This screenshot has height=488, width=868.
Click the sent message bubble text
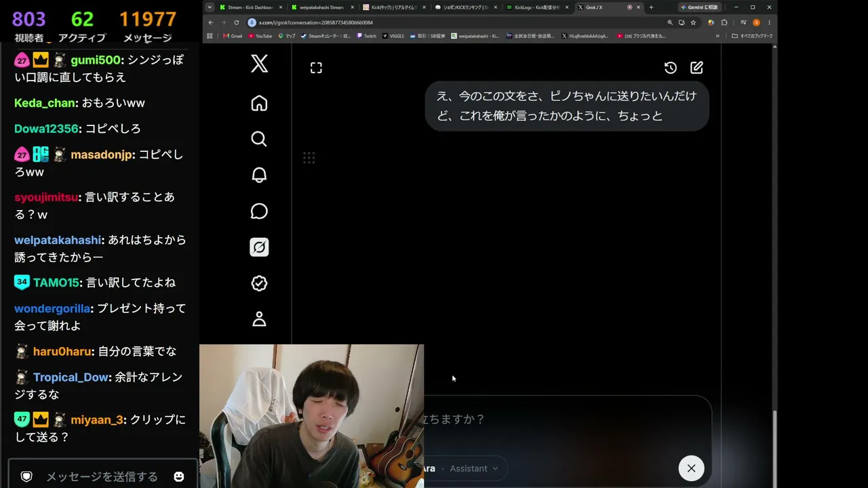[567, 106]
